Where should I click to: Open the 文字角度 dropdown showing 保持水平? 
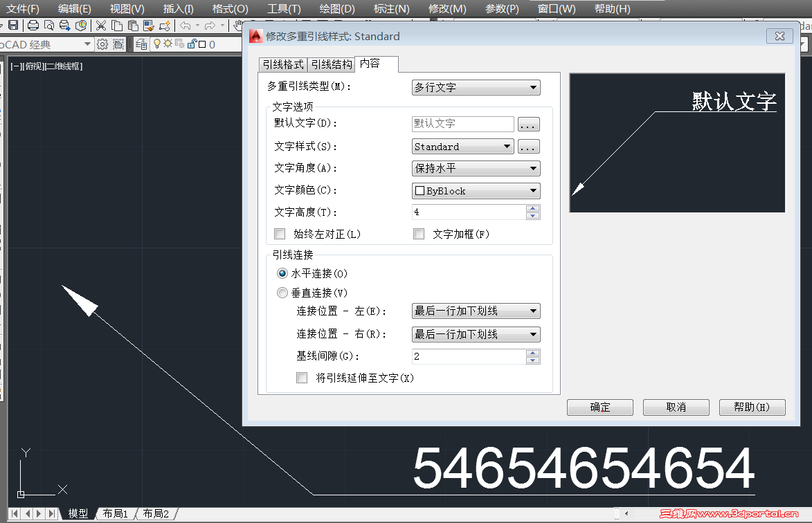click(476, 169)
